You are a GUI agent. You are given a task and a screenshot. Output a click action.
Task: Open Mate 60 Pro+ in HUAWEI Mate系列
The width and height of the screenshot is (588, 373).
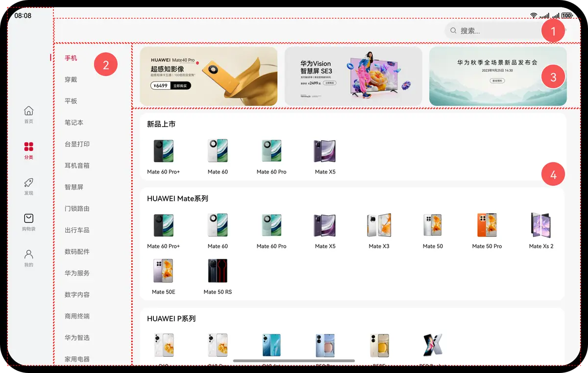click(164, 231)
